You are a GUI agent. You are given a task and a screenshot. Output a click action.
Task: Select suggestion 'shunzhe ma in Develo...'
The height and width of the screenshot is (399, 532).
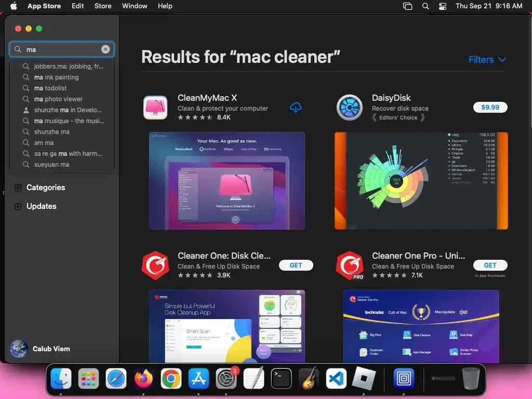(x=62, y=110)
